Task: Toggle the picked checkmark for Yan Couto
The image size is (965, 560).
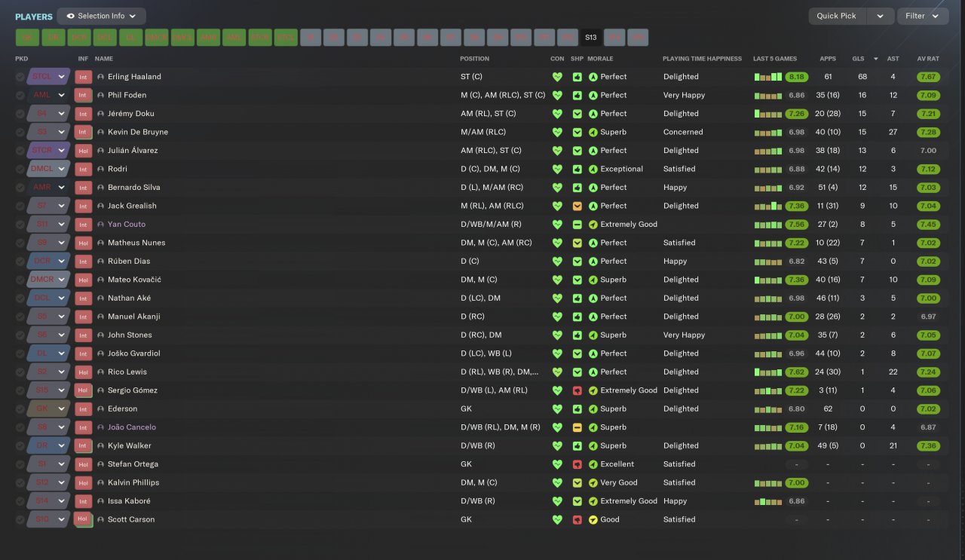Action: (20, 225)
